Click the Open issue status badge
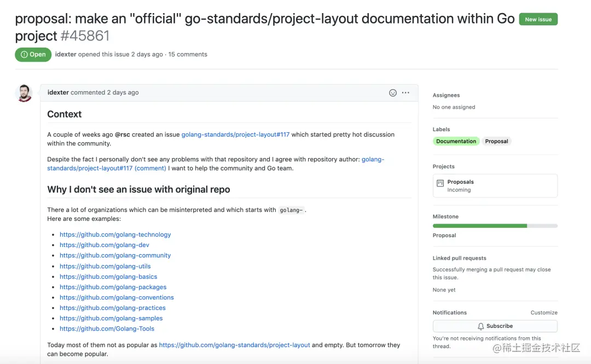 pos(33,55)
